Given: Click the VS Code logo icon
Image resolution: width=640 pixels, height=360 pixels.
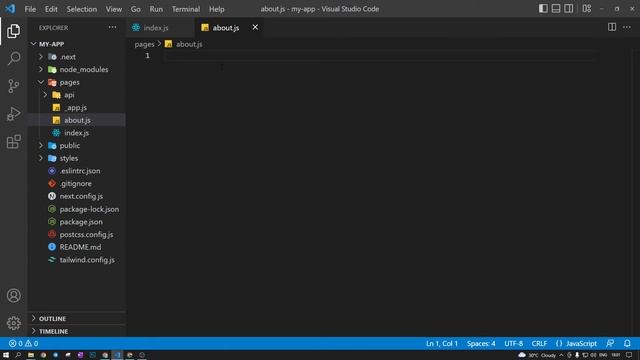Looking at the screenshot, I should (10, 9).
